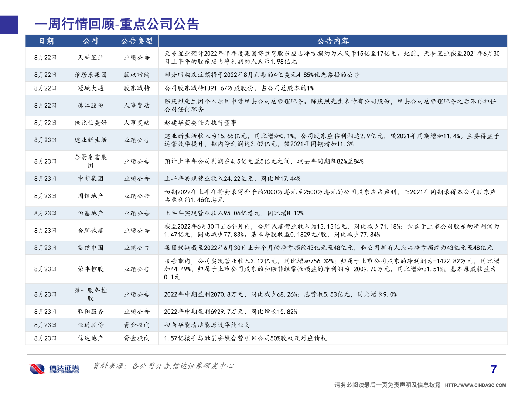
Task: Click the company name 雅居乐集团
Action: click(x=91, y=75)
